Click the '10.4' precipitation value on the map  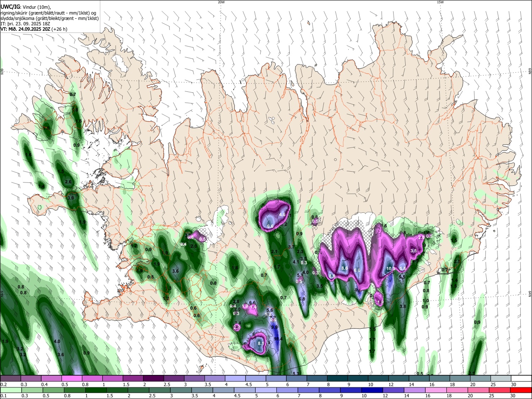(278, 339)
